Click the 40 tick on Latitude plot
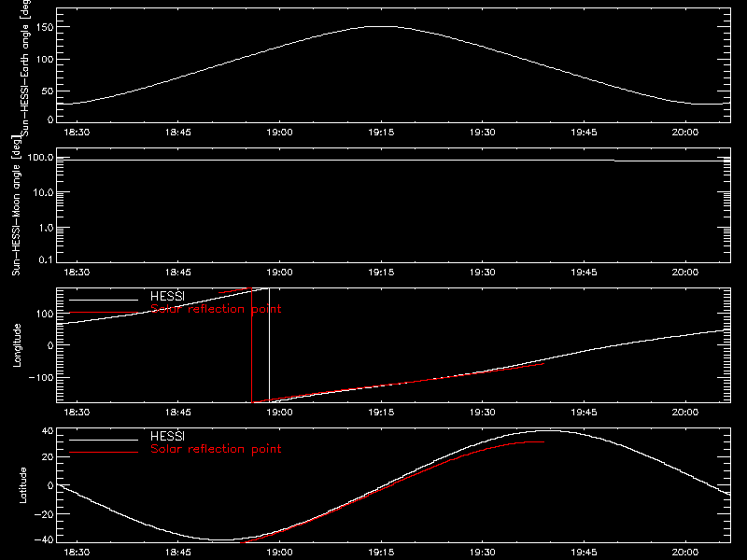 pyautogui.click(x=49, y=431)
